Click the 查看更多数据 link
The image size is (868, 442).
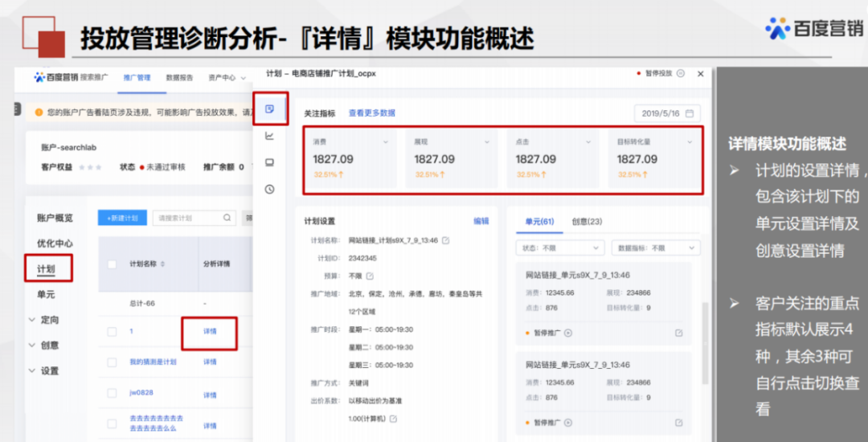[x=371, y=113]
